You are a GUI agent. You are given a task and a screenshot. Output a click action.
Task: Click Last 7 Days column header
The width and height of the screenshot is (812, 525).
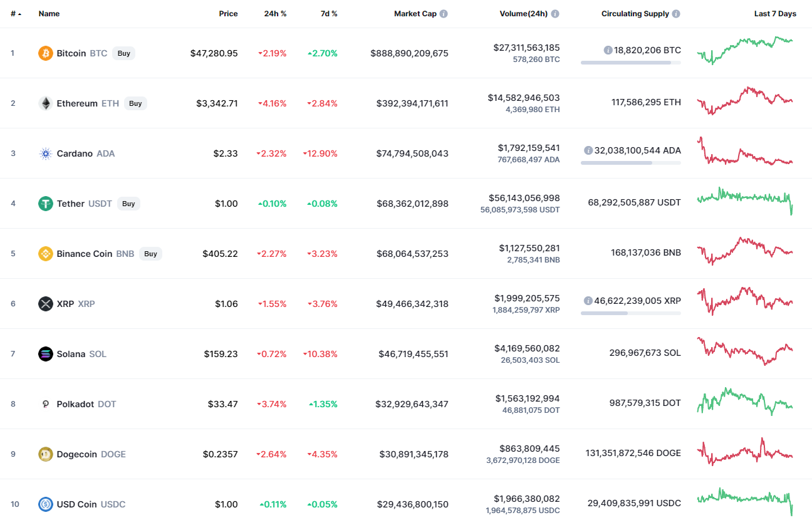[x=775, y=14]
